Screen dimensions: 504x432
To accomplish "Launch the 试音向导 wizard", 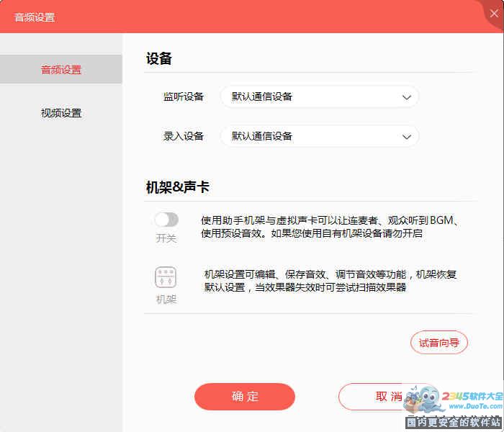I will (x=439, y=343).
